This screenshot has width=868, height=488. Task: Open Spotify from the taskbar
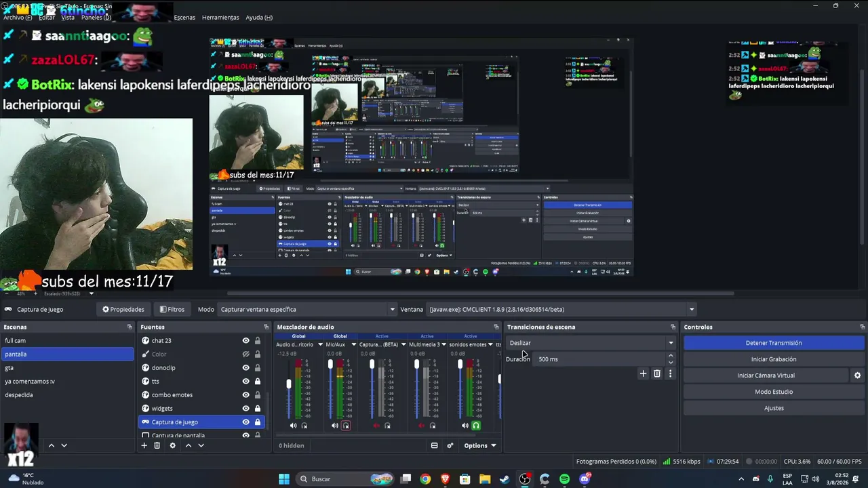pos(564,479)
